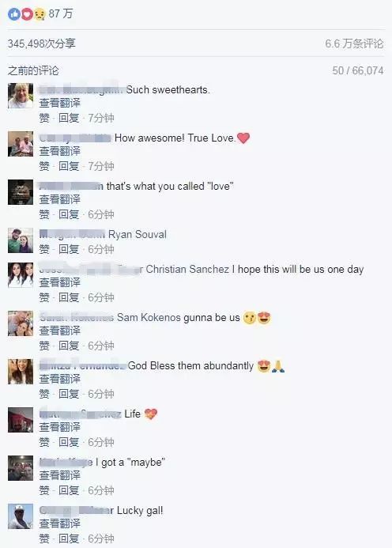Reply to the I got a "maybe" comment

pyautogui.click(x=69, y=490)
